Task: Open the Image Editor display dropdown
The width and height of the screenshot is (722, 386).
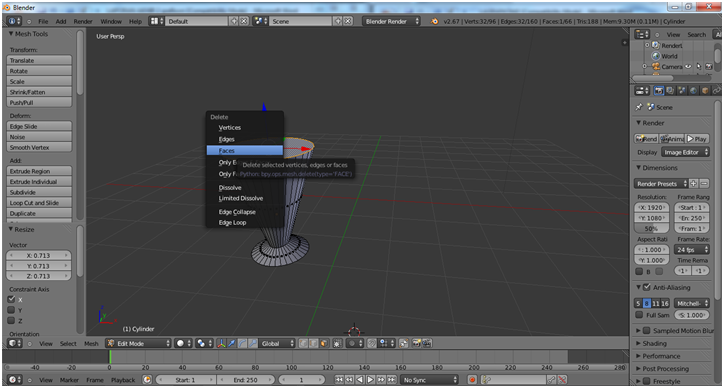Action: tap(685, 152)
